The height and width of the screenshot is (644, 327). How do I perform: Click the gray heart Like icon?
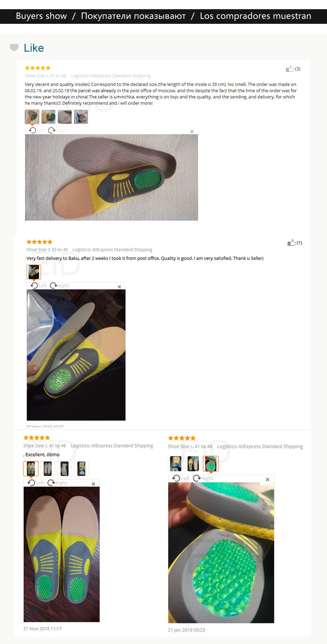(14, 47)
